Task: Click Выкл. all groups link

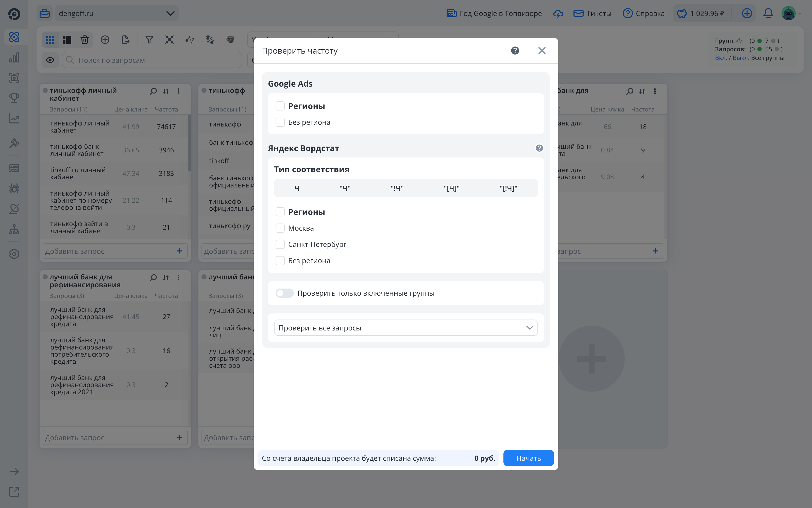Action: (x=741, y=58)
